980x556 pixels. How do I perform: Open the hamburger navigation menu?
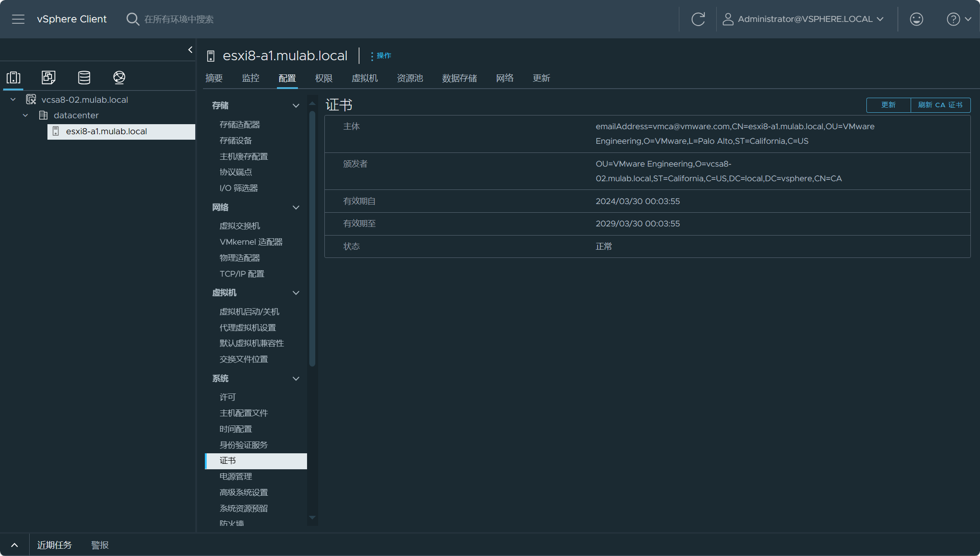click(18, 19)
